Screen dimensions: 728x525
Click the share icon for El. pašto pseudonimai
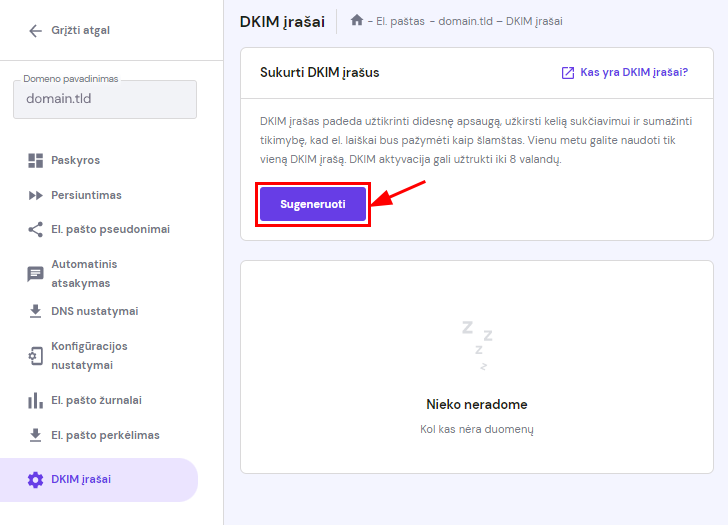(x=36, y=229)
